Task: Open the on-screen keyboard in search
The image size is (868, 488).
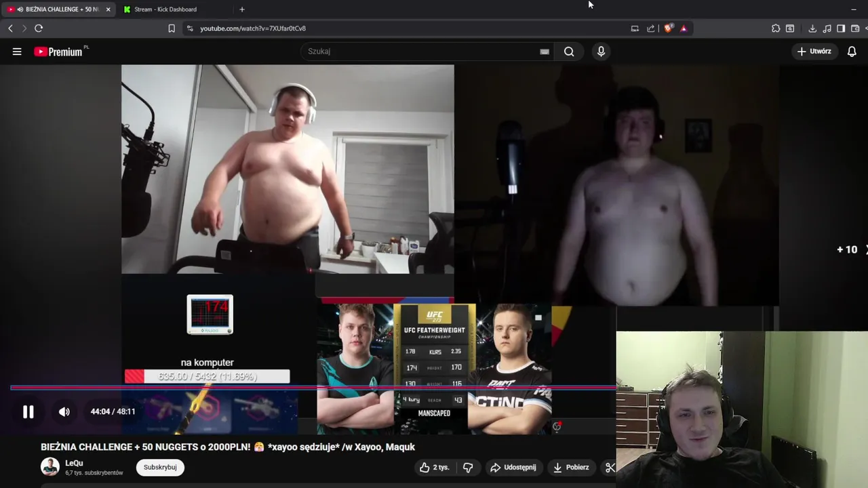Action: coord(545,52)
